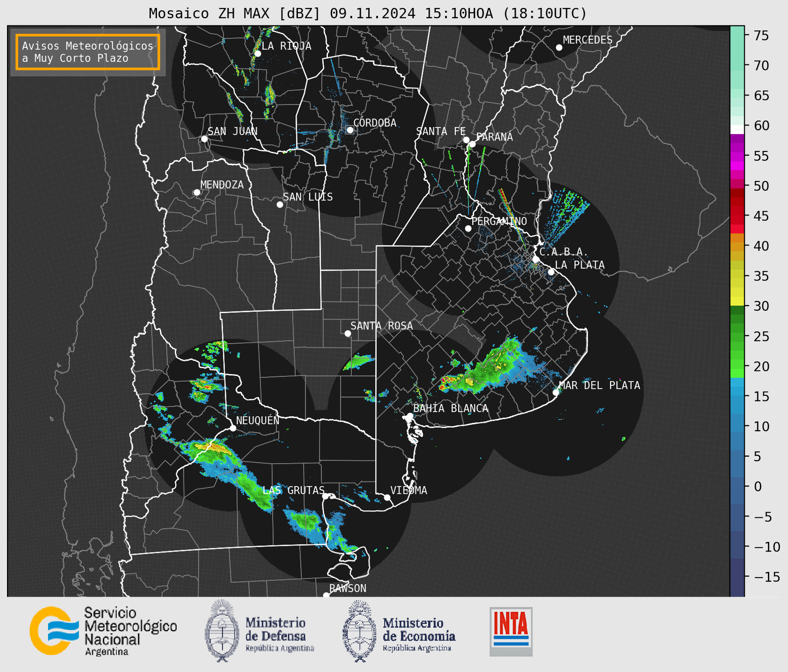Viewport: 788px width, 672px height.
Task: Select the VIEDMA city label
Action: click(409, 490)
